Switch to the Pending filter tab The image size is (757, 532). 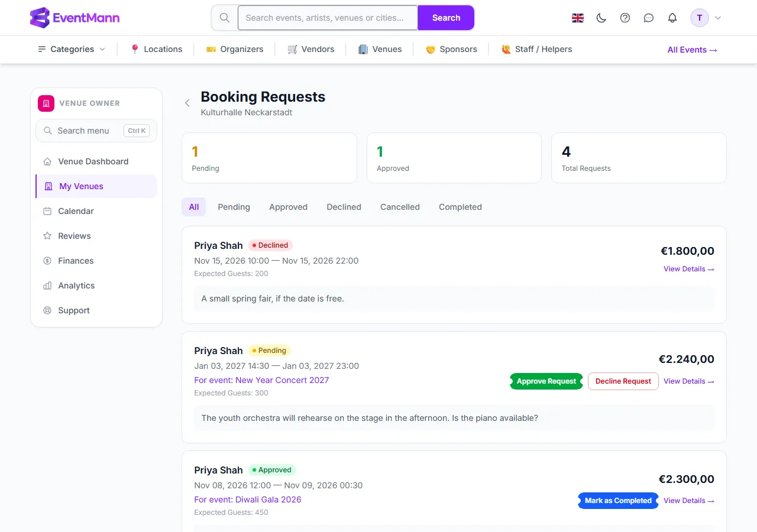234,207
